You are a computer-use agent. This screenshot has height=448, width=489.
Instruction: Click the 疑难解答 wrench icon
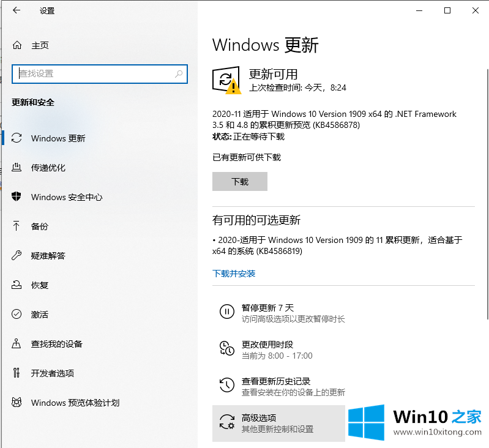(16, 255)
